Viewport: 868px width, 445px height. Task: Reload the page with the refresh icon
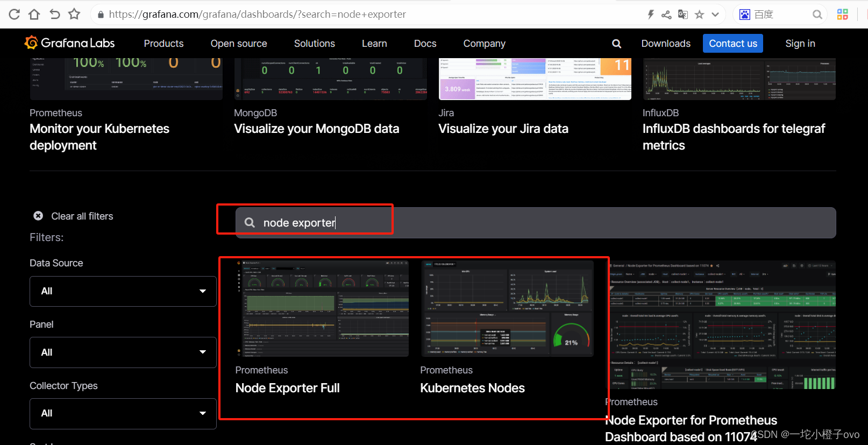pyautogui.click(x=15, y=15)
